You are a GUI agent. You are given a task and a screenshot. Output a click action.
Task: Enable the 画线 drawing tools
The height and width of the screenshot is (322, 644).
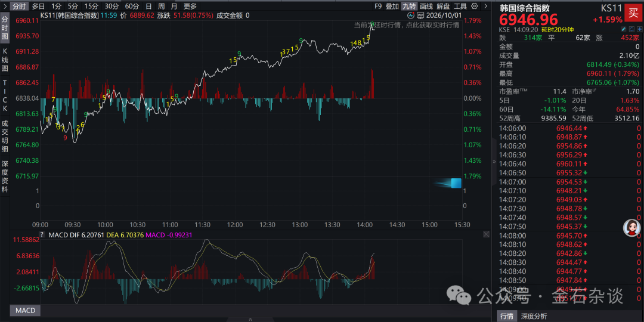pos(426,6)
